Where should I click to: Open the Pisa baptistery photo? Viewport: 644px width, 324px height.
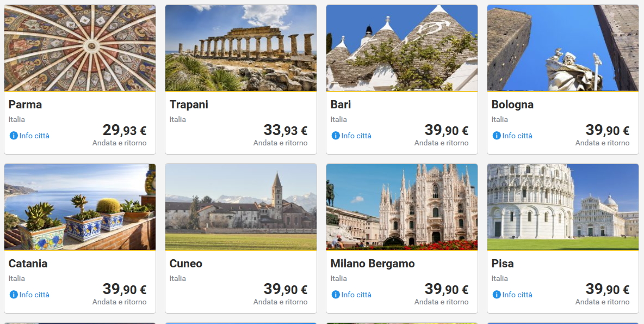563,207
